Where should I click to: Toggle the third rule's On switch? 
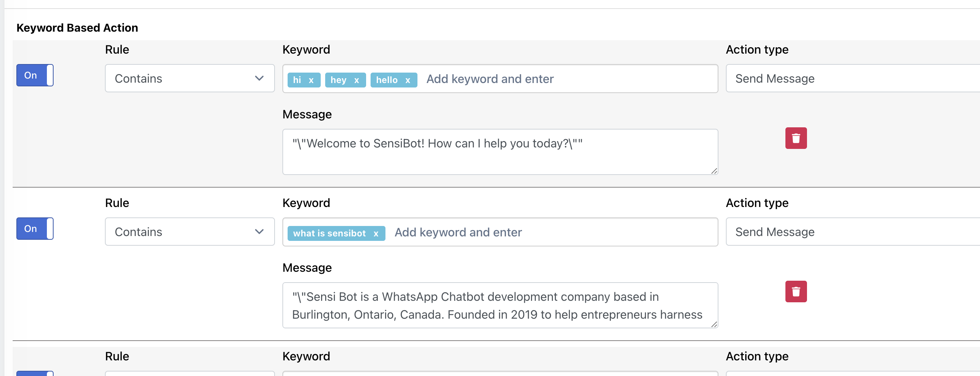click(35, 373)
